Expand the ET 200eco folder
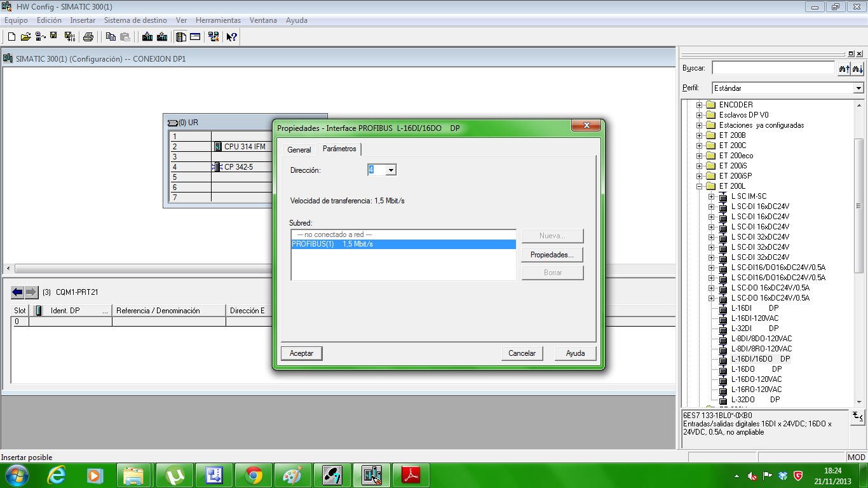Screen dimensions: 868x488 700,156
